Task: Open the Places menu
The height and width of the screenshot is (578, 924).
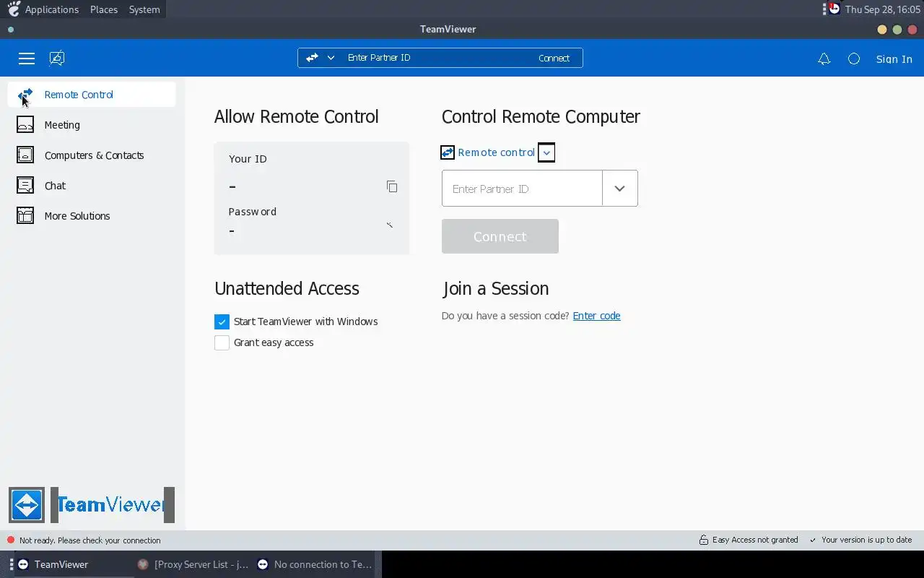Action: coord(104,9)
